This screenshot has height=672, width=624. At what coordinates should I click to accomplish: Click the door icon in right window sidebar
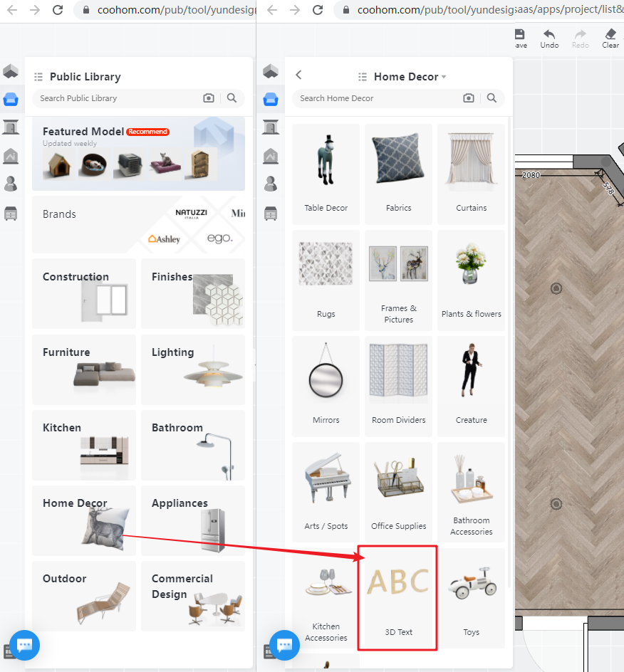(x=271, y=127)
